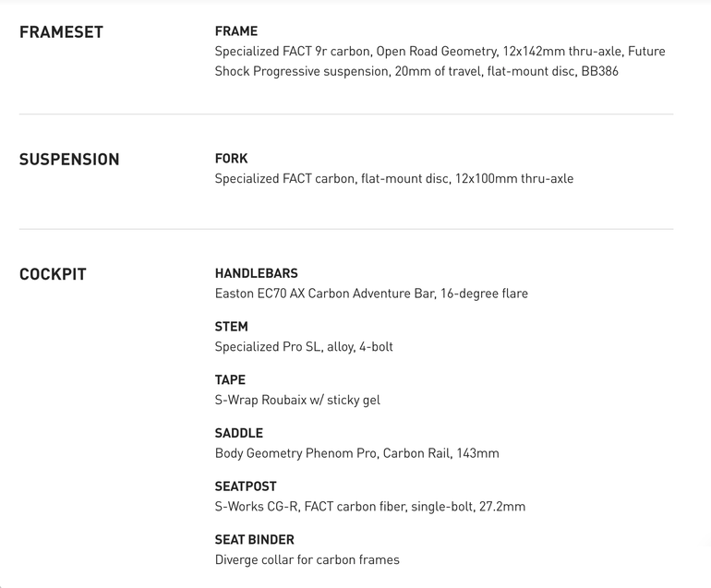Select the SEATPOST spec label

coord(246,486)
